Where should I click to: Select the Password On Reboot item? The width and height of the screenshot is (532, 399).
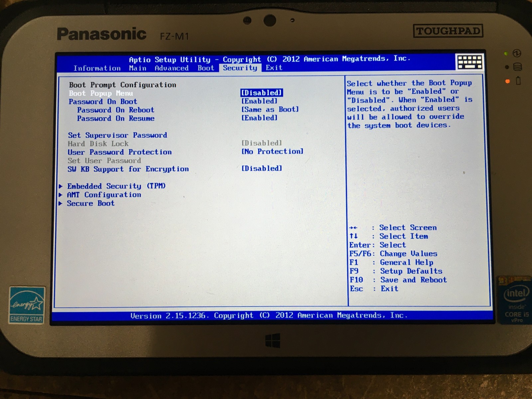pos(116,110)
